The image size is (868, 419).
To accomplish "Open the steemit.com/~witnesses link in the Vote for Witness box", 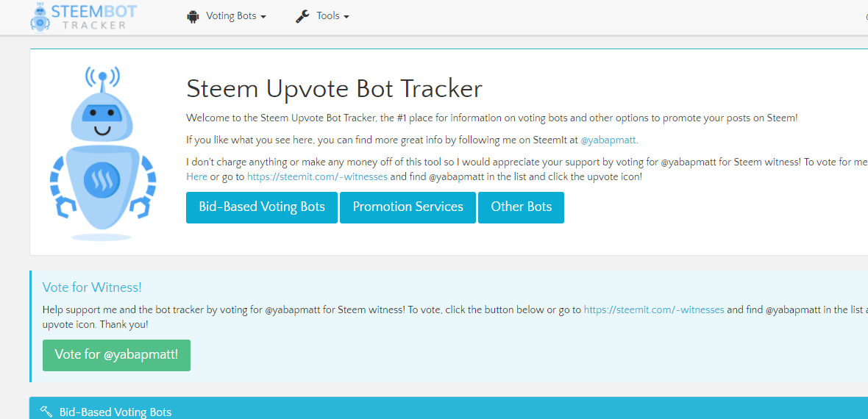I will [654, 310].
